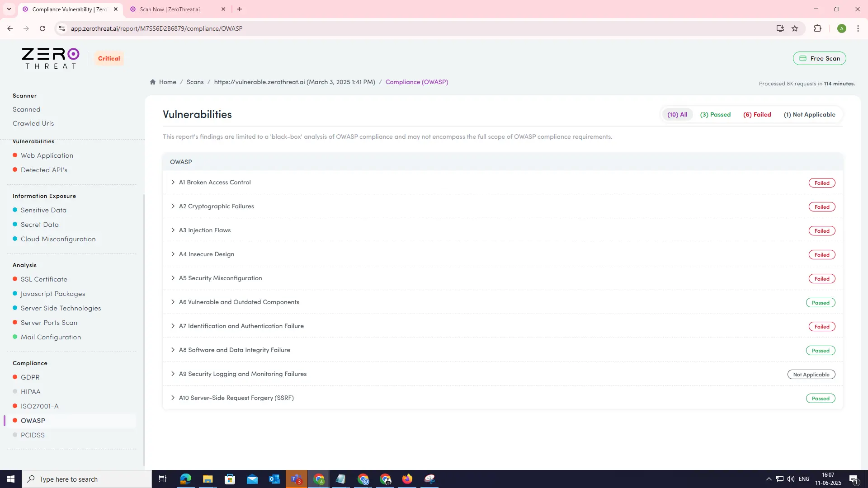The height and width of the screenshot is (488, 868).
Task: Open Microsoft Teams from taskbar
Action: click(x=297, y=479)
